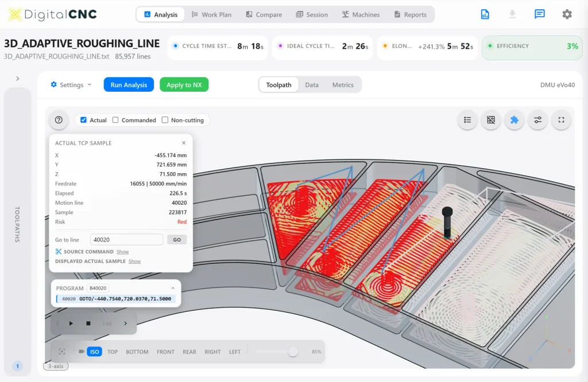Image resolution: width=588 pixels, height=382 pixels.
Task: Open the help question mark icon
Action: [59, 120]
